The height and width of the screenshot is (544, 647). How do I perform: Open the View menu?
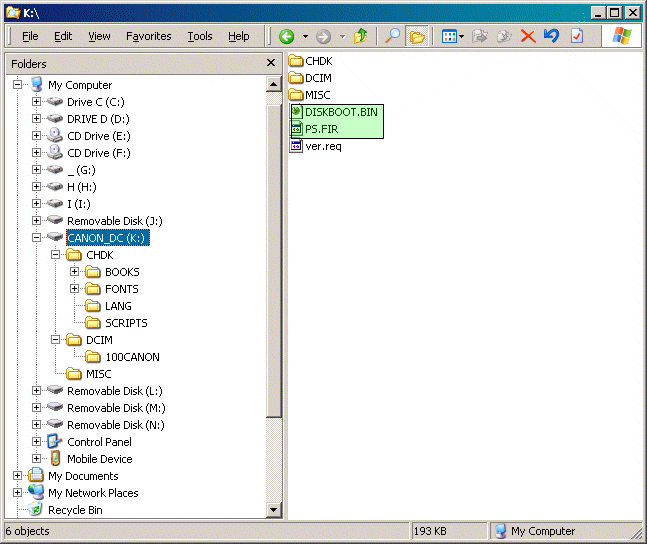click(99, 36)
